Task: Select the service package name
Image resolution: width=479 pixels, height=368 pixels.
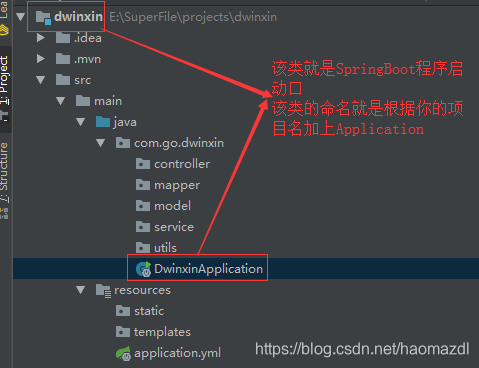Action: click(174, 227)
